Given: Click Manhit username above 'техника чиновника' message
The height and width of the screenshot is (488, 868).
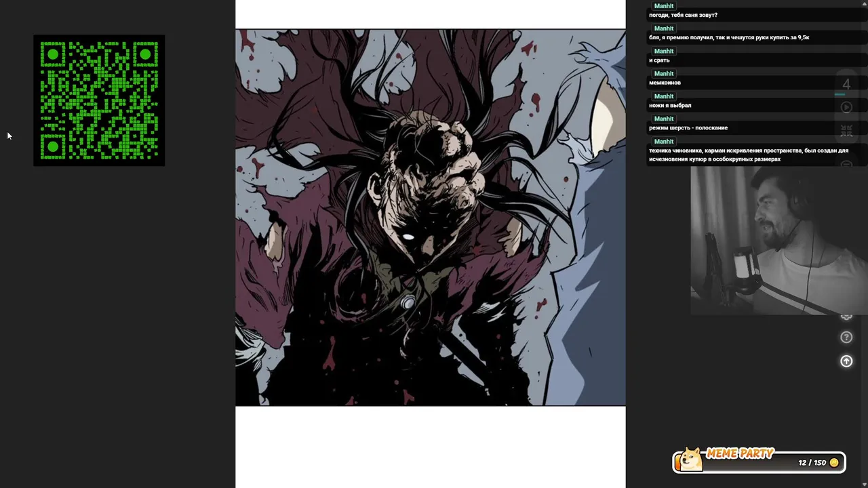Looking at the screenshot, I should tap(664, 141).
